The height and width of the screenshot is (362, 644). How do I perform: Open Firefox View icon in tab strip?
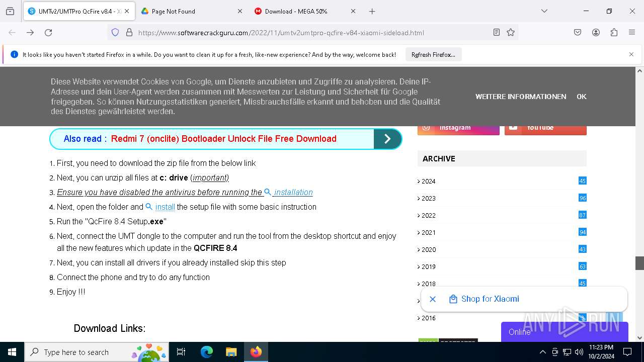click(x=10, y=11)
